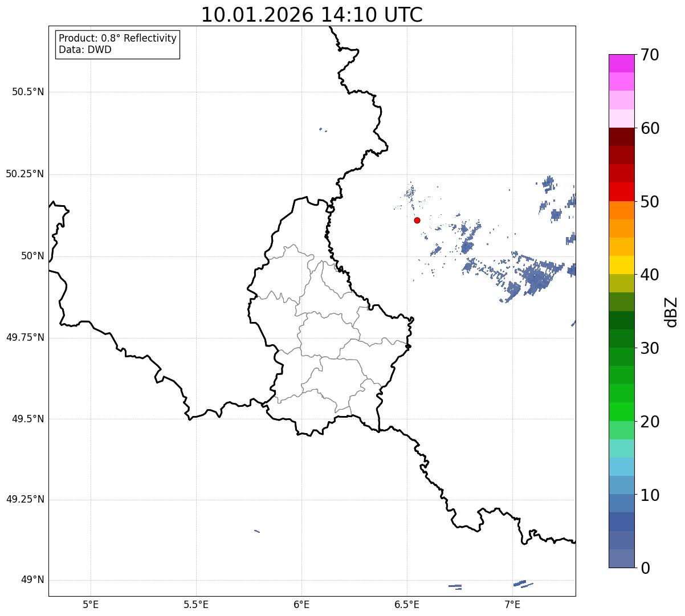Click the 49.25°N latitude label

pyautogui.click(x=25, y=499)
